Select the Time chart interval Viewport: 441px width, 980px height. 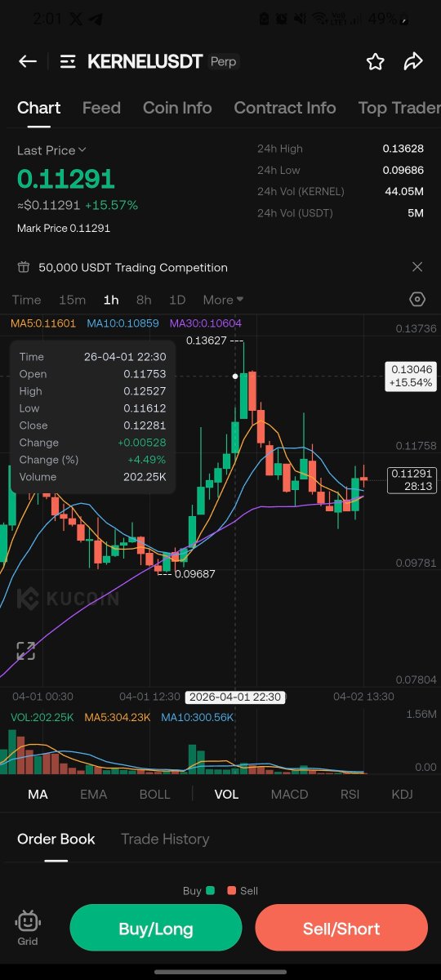(26, 300)
